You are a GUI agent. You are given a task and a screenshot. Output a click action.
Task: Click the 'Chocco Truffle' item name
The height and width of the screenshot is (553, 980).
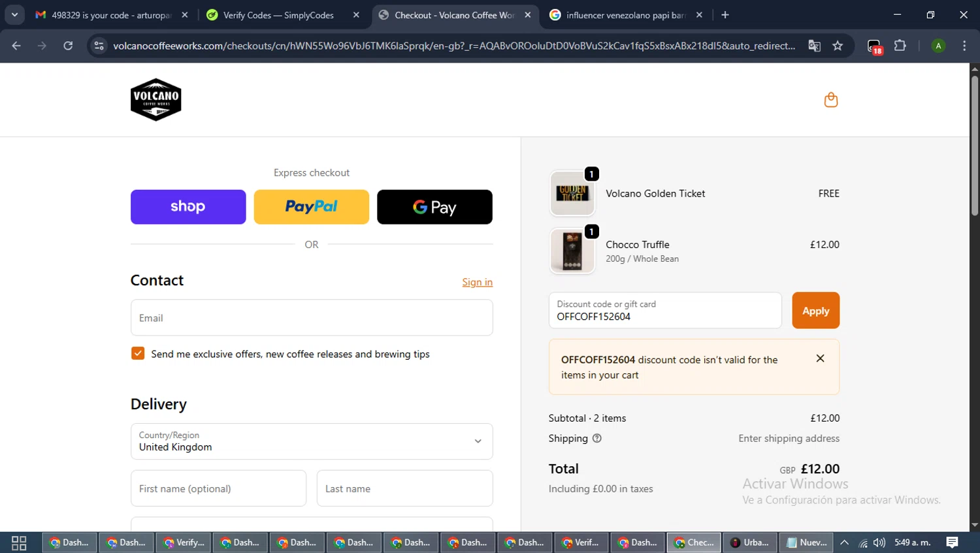pos(638,244)
